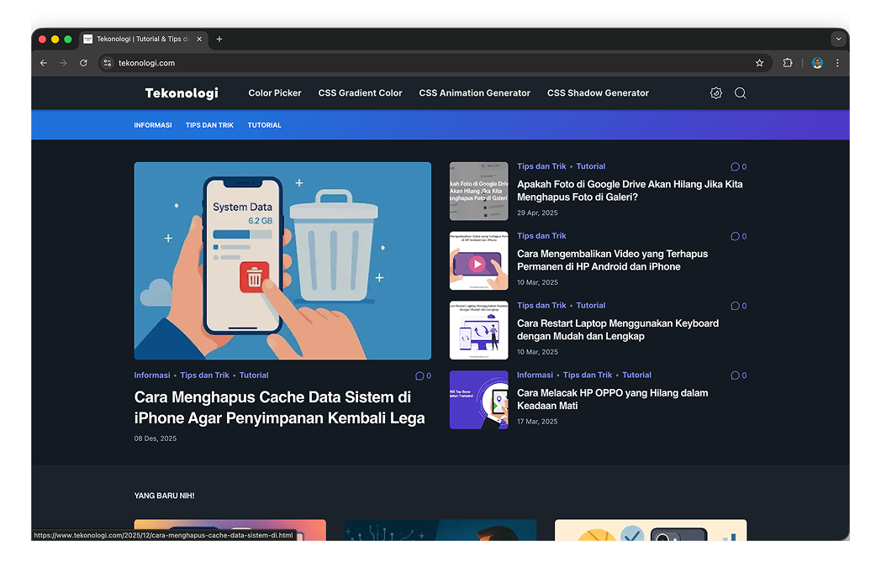Open the browser three-dot menu

[x=837, y=62]
